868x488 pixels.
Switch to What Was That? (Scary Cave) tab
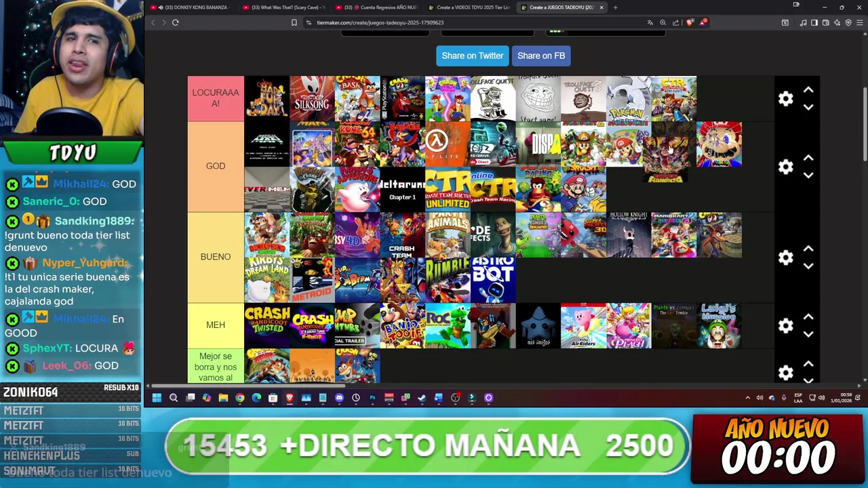(x=283, y=7)
